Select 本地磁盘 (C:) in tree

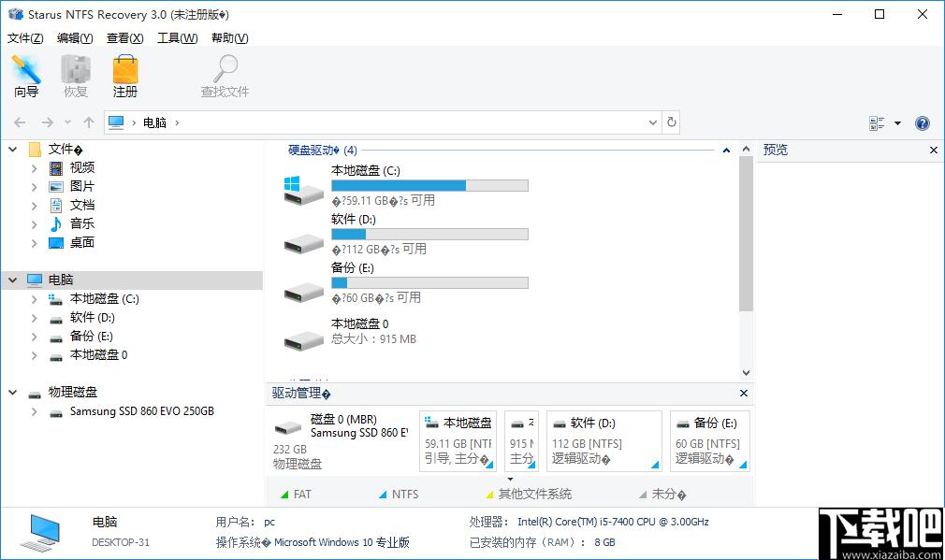coord(104,298)
